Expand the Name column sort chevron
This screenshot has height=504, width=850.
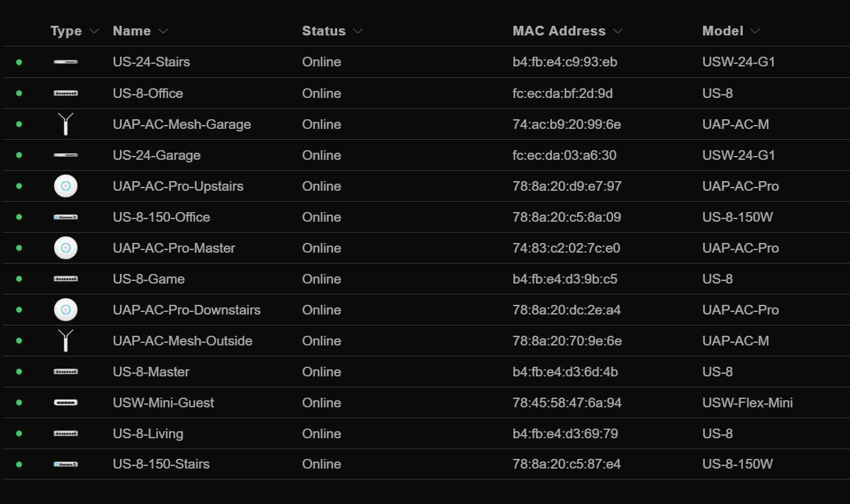tap(163, 31)
